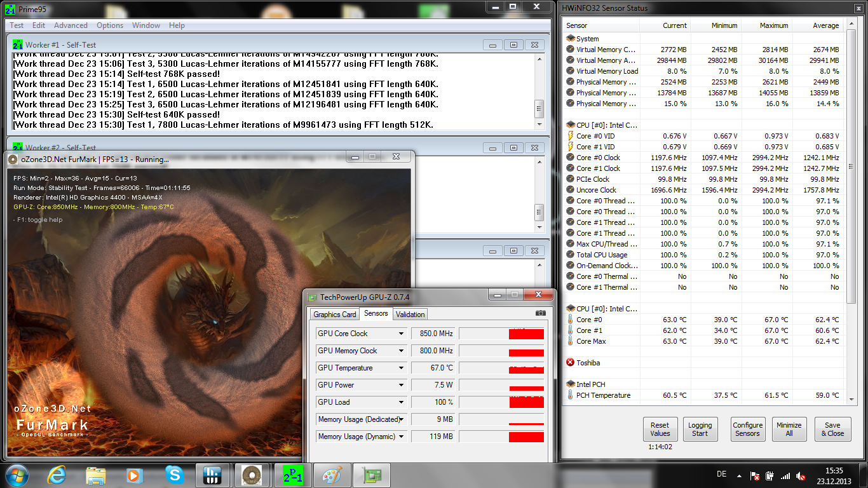Click the HWiNFO sensor list scrollbar thumb
The image size is (868, 488).
pos(852,166)
